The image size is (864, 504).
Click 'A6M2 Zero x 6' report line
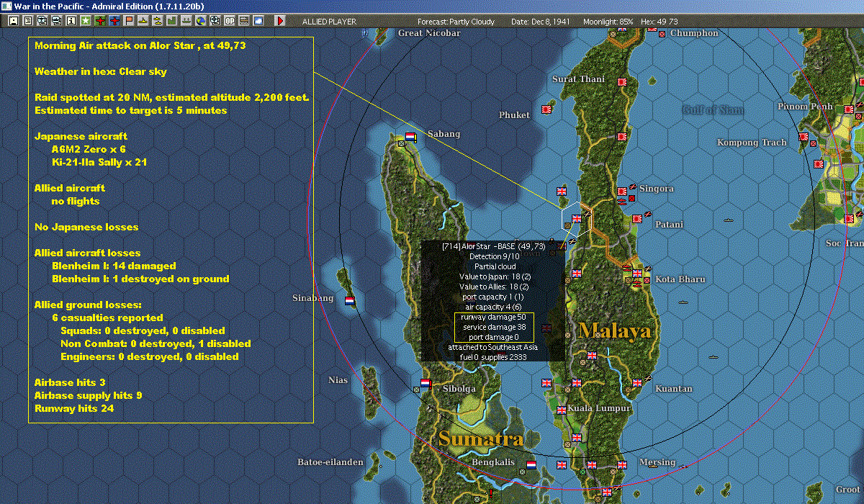tap(87, 149)
